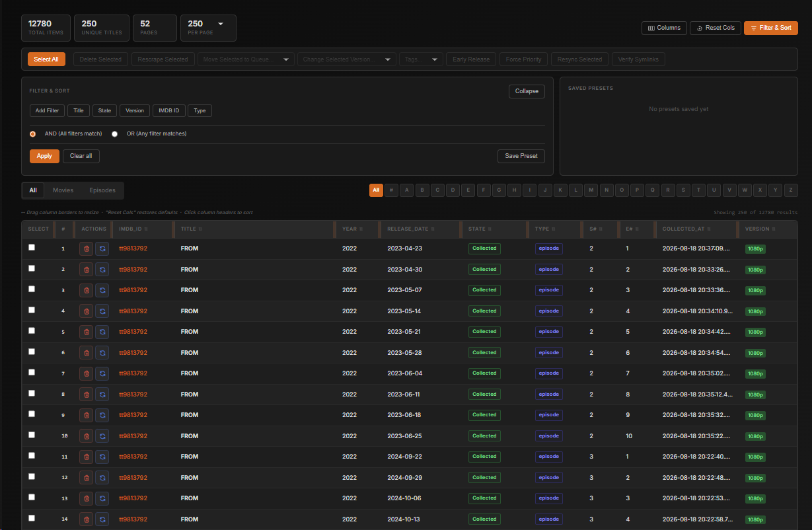Tick the select checkbox for row 6
The image size is (812, 530).
click(32, 352)
